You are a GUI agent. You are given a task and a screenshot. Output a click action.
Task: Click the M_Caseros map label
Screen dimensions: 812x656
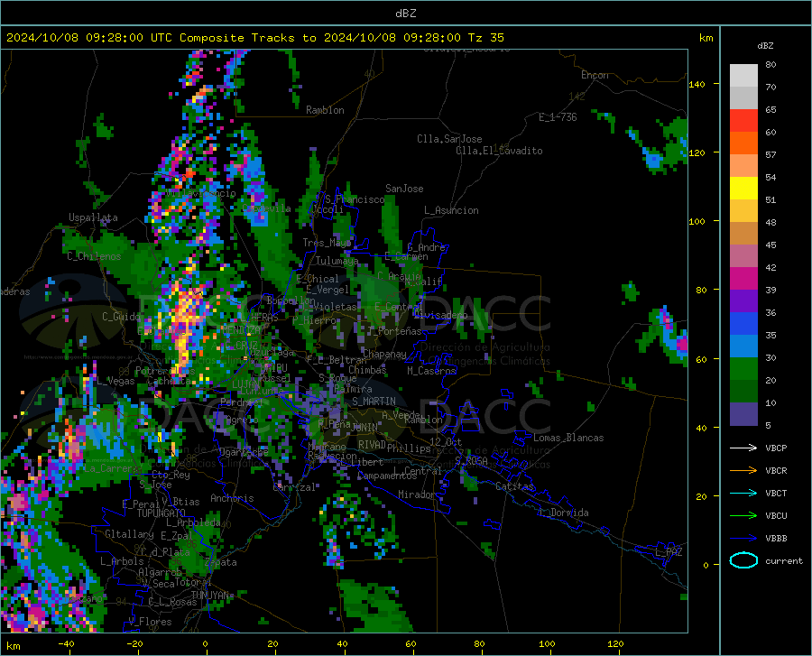[431, 370]
